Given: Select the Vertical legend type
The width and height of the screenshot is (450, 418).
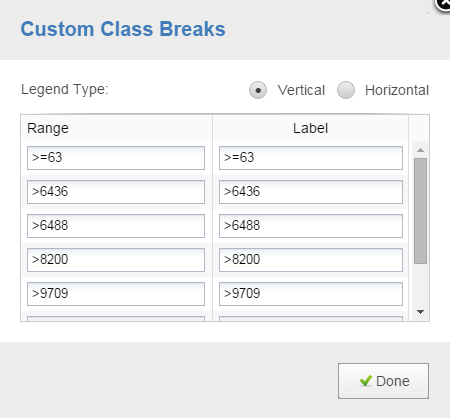Looking at the screenshot, I should [258, 90].
